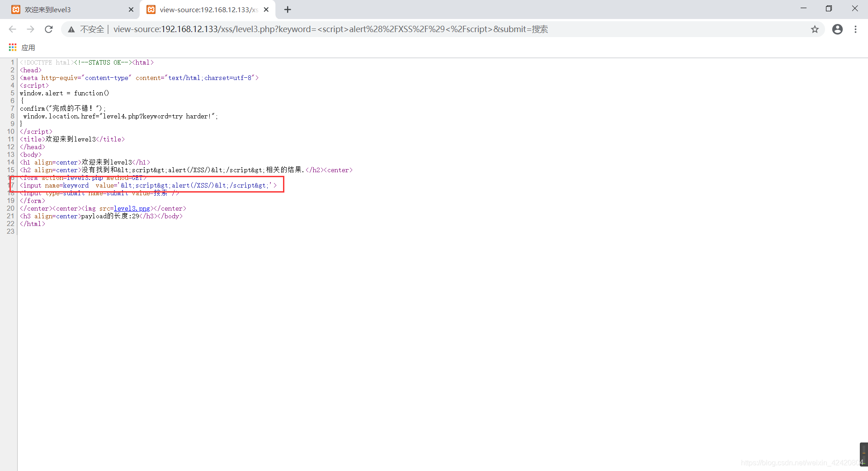The height and width of the screenshot is (471, 868).
Task: Go forward to the next page
Action: 30,29
